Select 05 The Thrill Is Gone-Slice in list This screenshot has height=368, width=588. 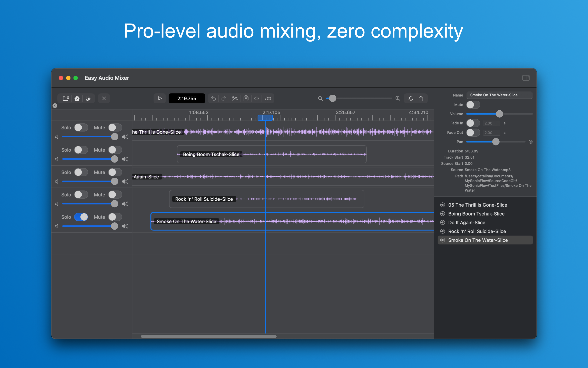pos(485,205)
